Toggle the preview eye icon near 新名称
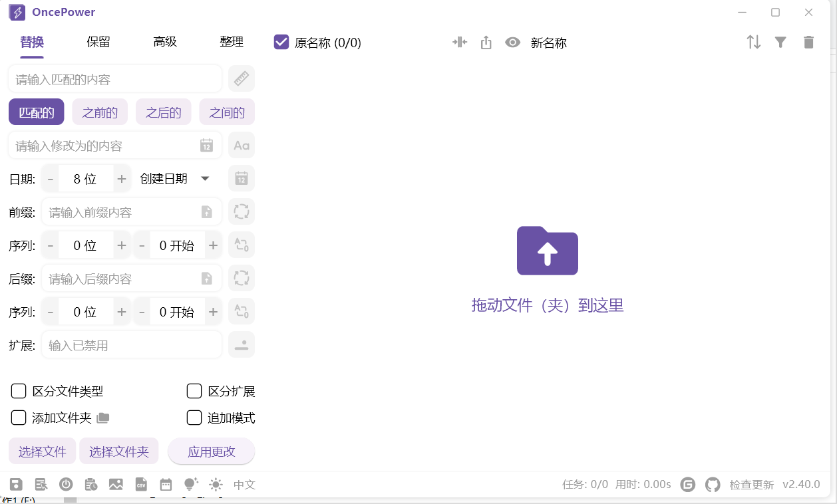Viewport: 837px width, 504px height. [512, 42]
